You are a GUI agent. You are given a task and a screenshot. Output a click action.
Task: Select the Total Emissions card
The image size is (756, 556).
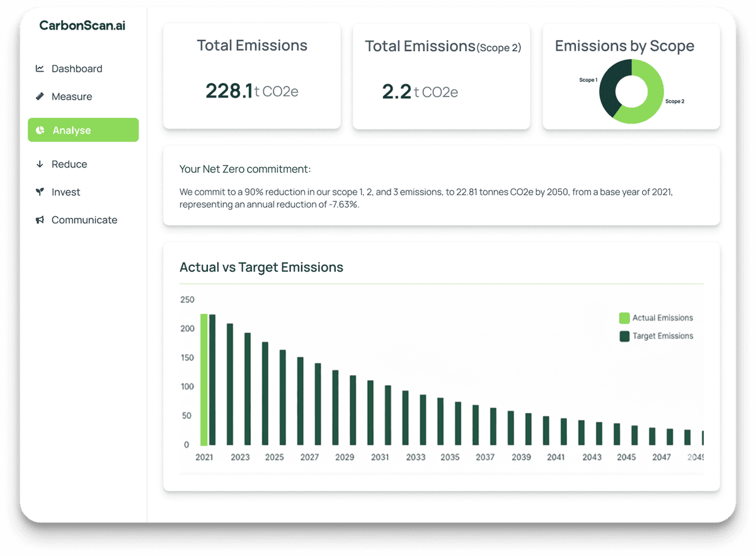(252, 76)
